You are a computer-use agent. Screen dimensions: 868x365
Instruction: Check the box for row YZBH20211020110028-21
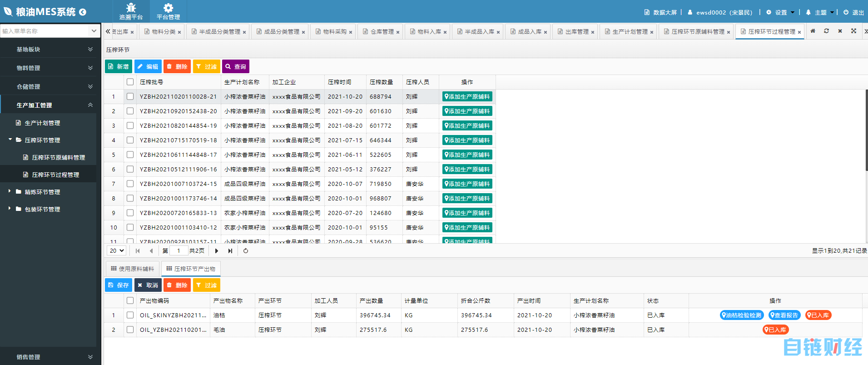pos(130,97)
